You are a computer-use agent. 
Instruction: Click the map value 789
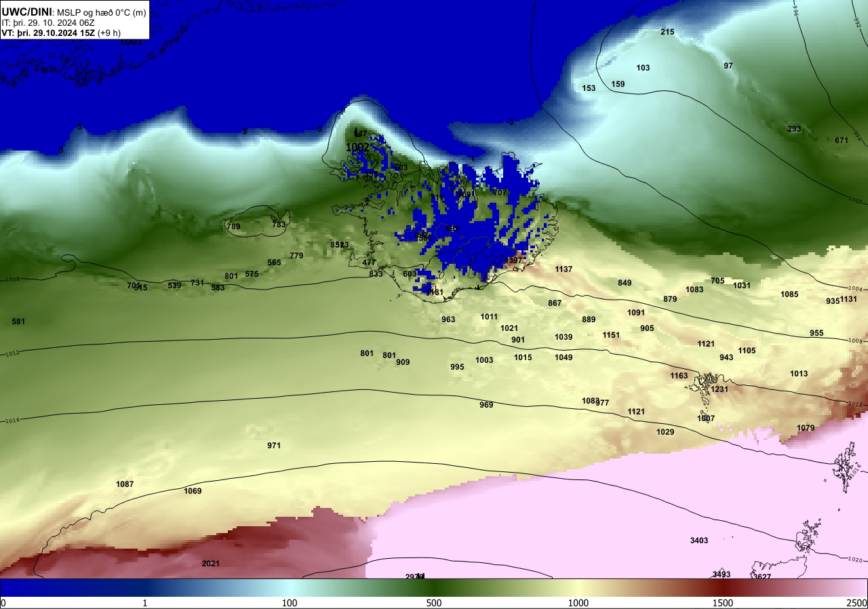point(233,227)
